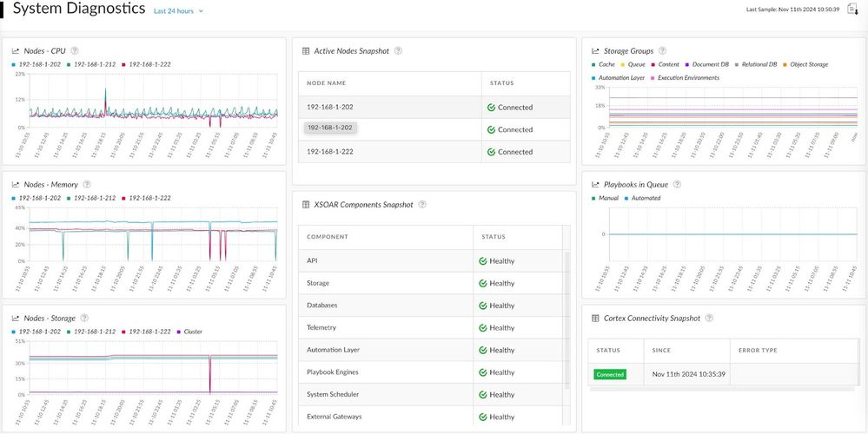
Task: Click help icon beside Playbooks in Queue
Action: 678,185
